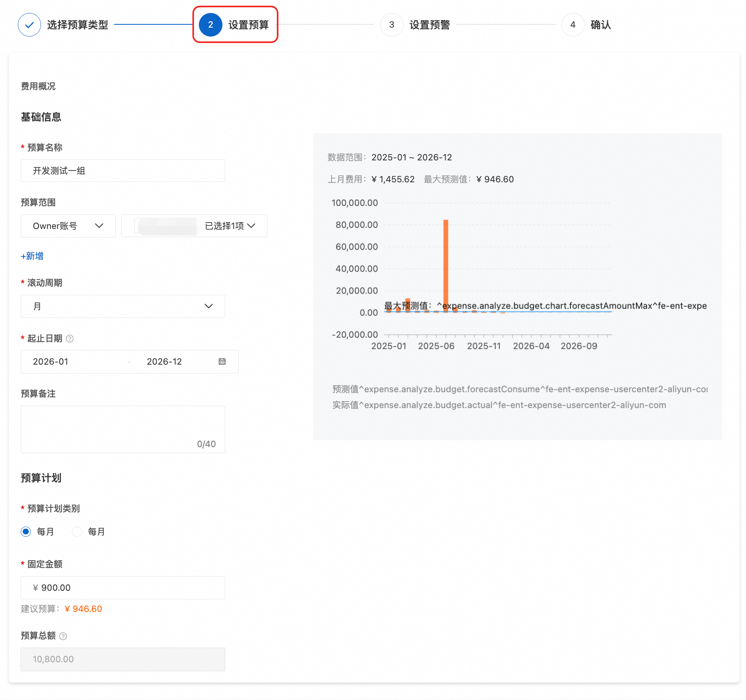
Task: Click the 0/40 character counter
Action: pyautogui.click(x=206, y=444)
